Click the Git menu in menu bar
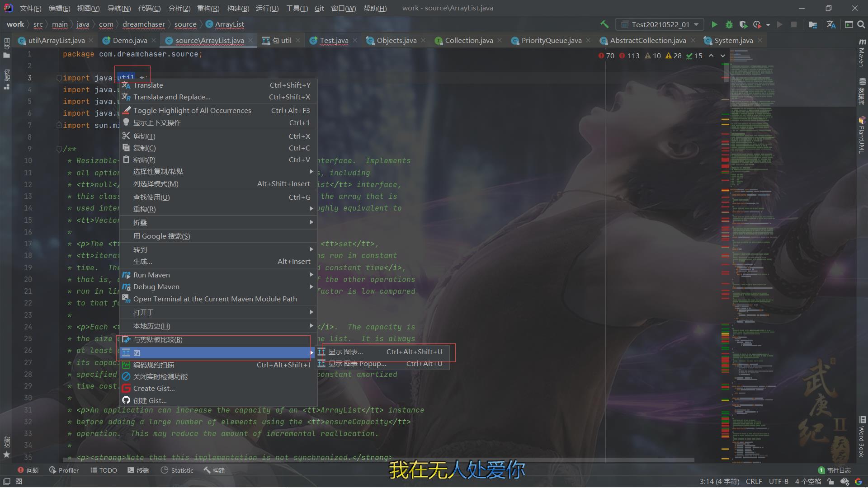Image resolution: width=868 pixels, height=488 pixels. click(321, 8)
